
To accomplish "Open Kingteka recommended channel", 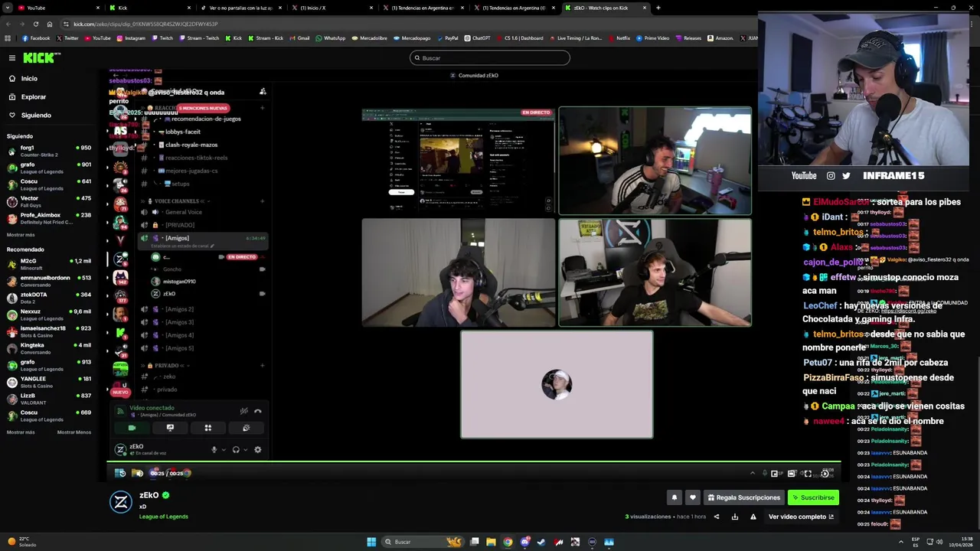I will (49, 348).
